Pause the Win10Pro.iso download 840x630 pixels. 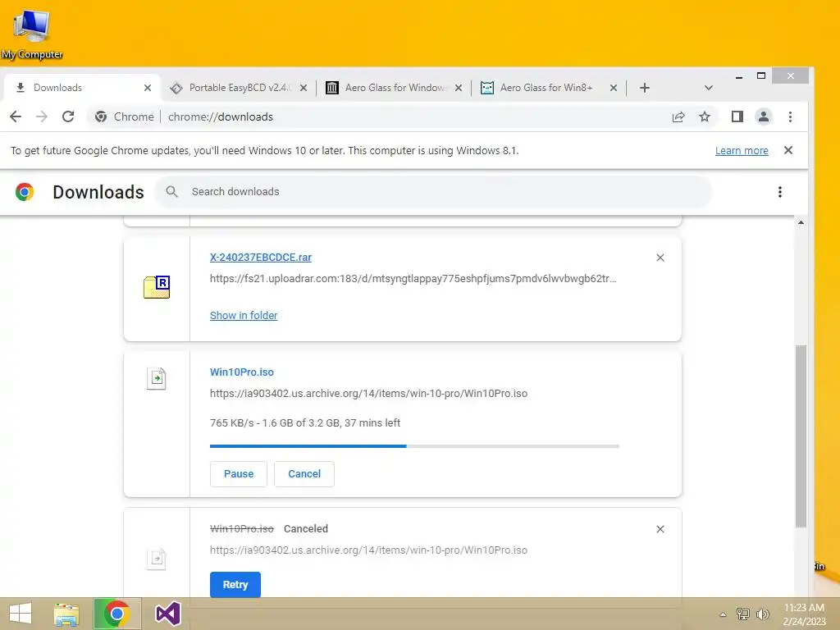pos(239,474)
